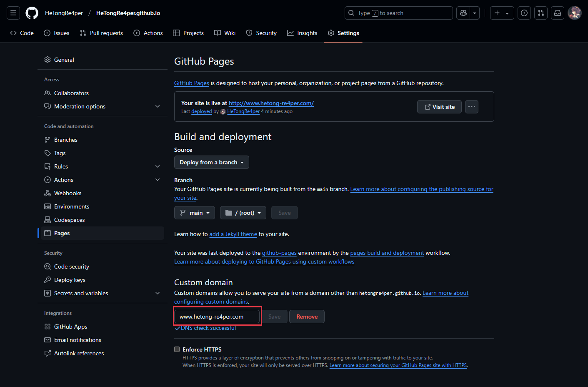
Task: Open the Deploy from a branch dropdown
Action: pos(211,162)
